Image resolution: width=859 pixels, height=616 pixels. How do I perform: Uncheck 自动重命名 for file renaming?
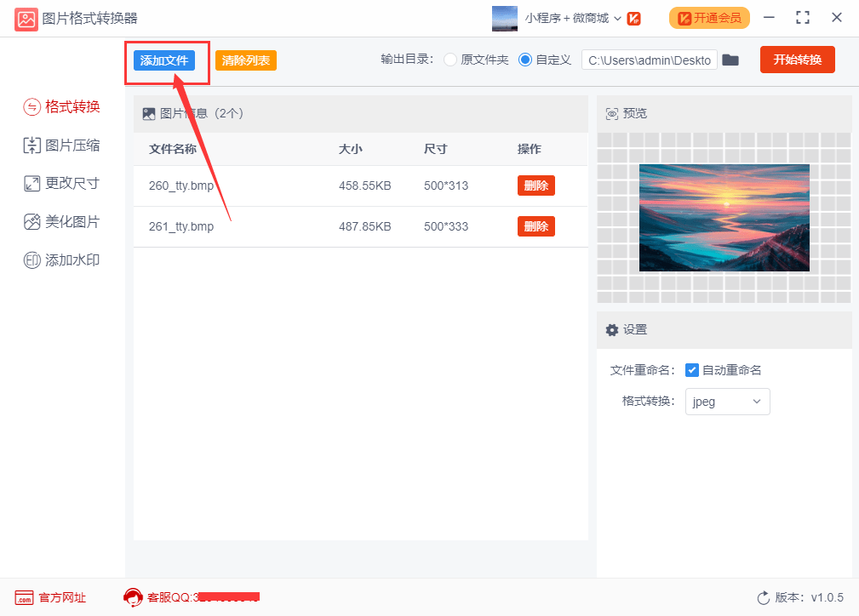click(x=692, y=369)
